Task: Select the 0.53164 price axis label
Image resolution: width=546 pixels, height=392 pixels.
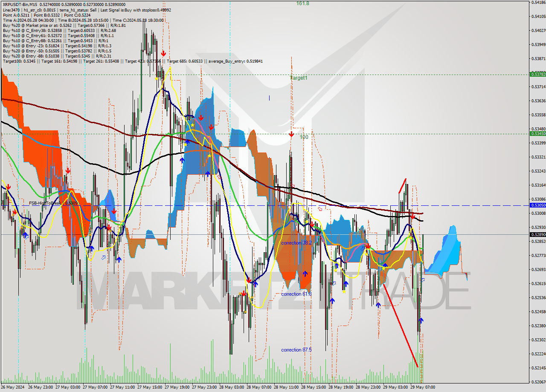Action: pyautogui.click(x=539, y=185)
